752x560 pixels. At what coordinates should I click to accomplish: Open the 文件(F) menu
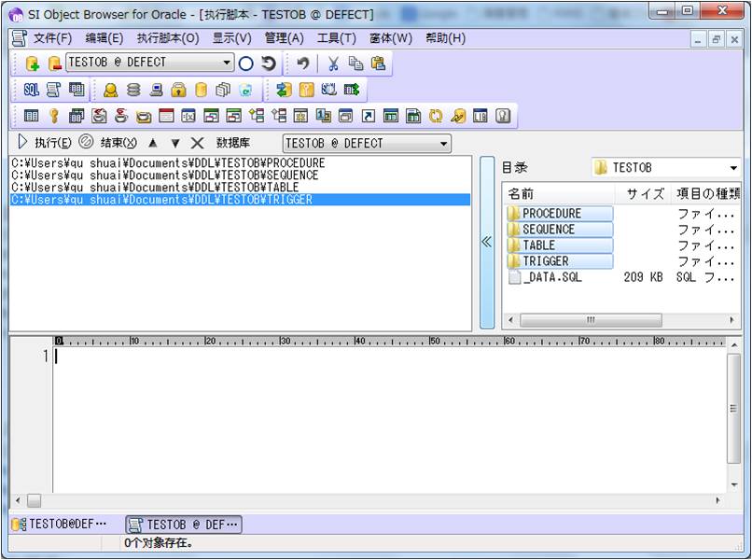(x=52, y=38)
